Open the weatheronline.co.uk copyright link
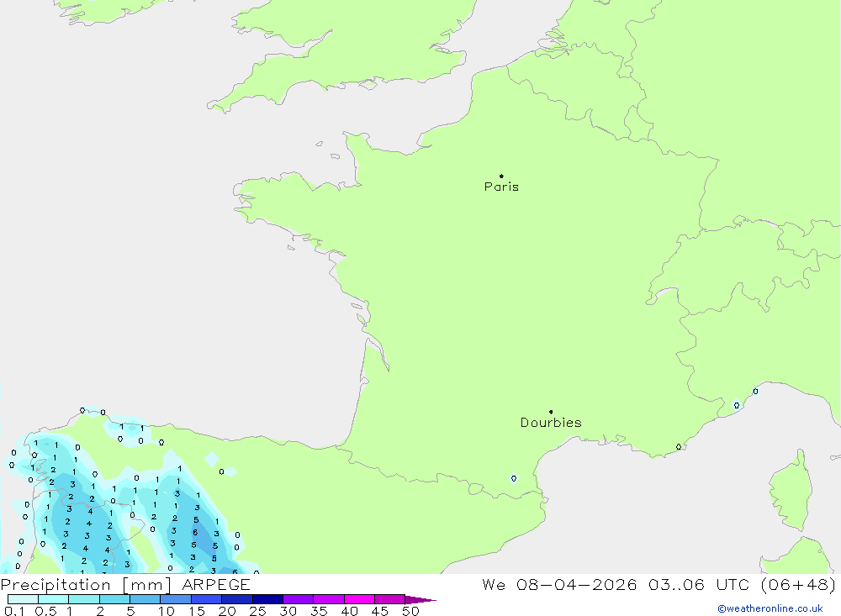The height and width of the screenshot is (616, 841). [x=770, y=608]
